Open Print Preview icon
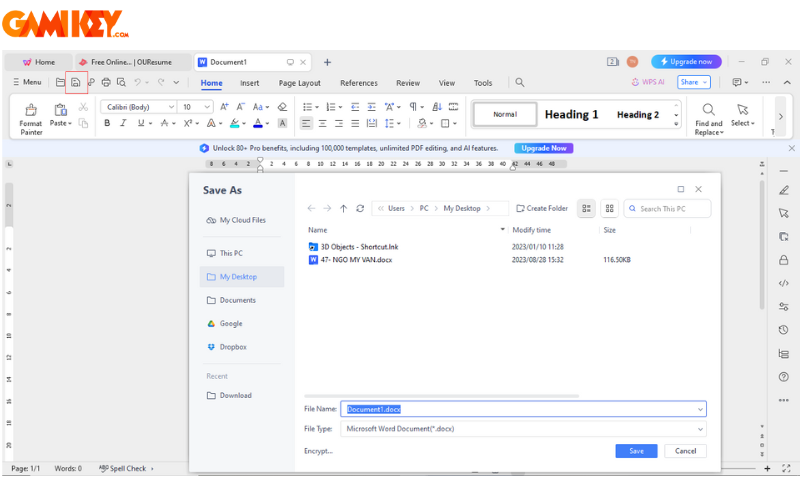The image size is (800, 500). pos(121,82)
